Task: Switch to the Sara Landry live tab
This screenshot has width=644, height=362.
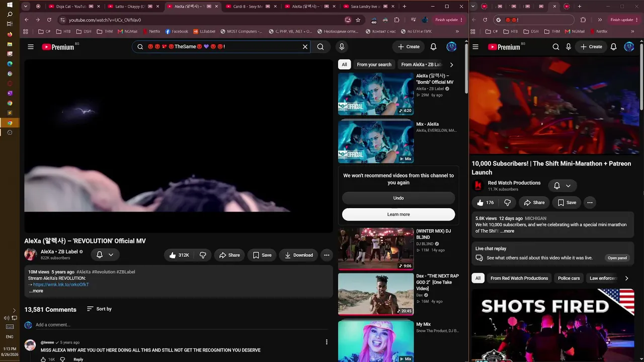Action: click(369, 7)
